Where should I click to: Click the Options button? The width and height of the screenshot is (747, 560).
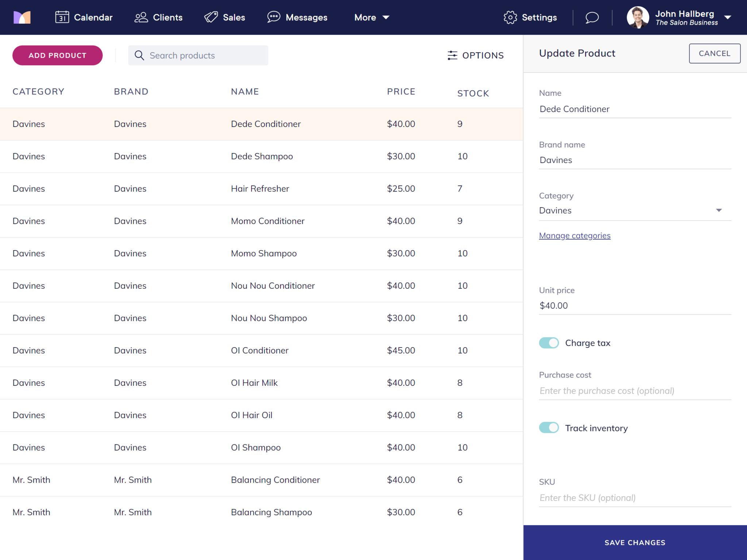click(476, 55)
